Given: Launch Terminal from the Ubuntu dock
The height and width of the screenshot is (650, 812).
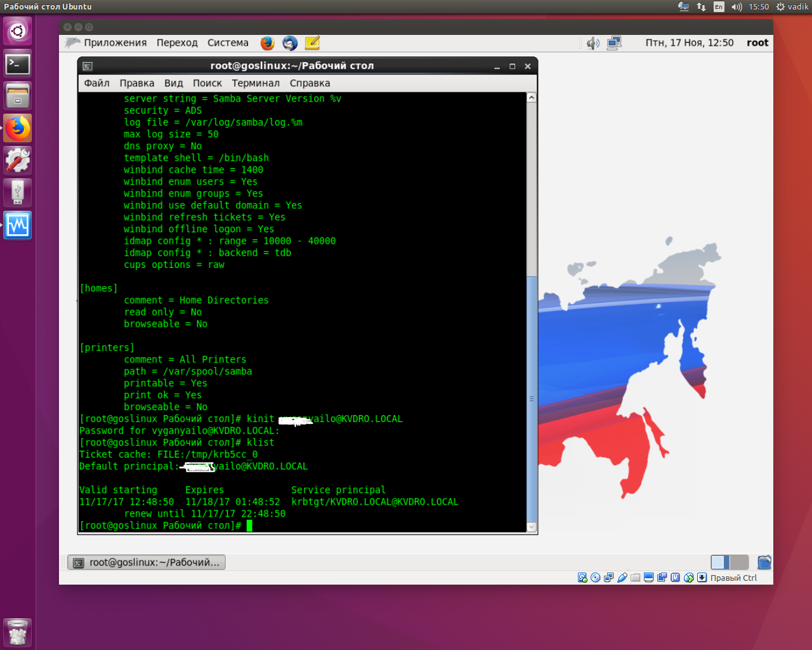Looking at the screenshot, I should tap(18, 64).
